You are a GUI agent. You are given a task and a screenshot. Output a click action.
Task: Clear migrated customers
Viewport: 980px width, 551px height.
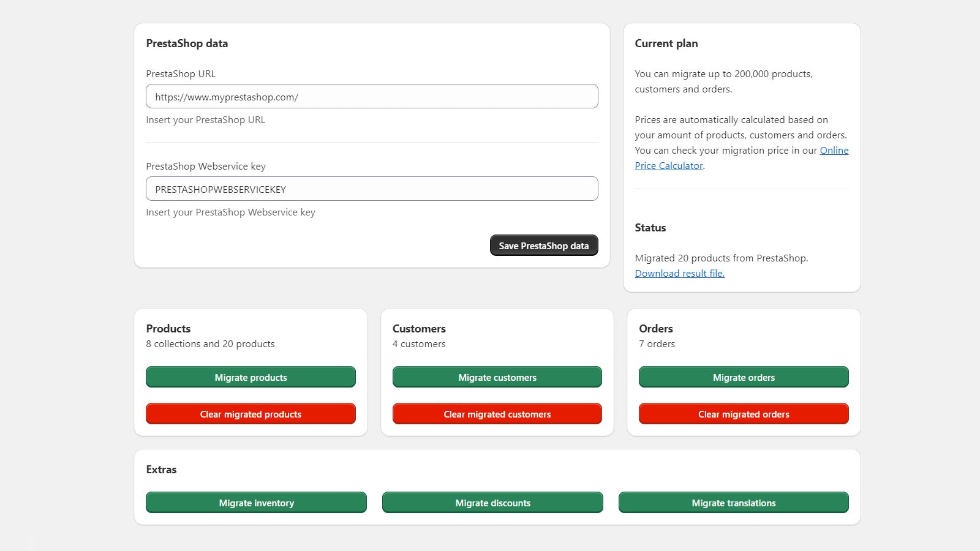tap(497, 414)
